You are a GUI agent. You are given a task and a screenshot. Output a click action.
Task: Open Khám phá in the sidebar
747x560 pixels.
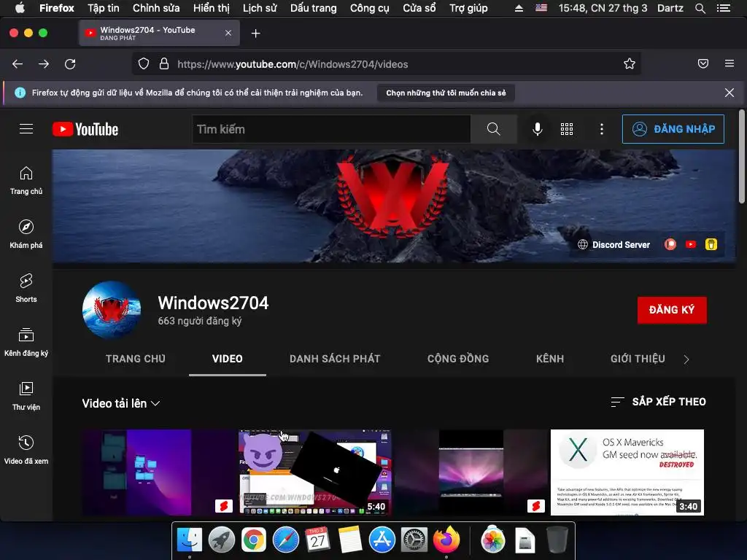click(26, 234)
